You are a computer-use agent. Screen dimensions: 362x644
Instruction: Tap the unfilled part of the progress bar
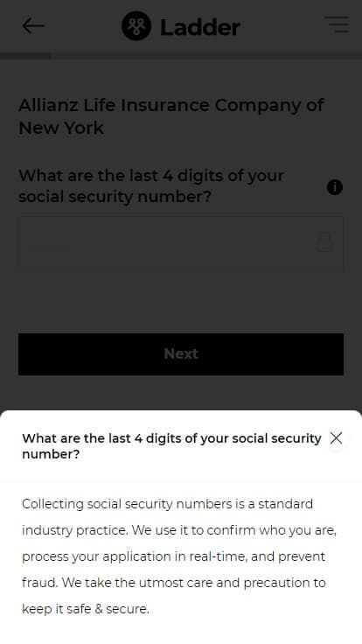(x=207, y=55)
